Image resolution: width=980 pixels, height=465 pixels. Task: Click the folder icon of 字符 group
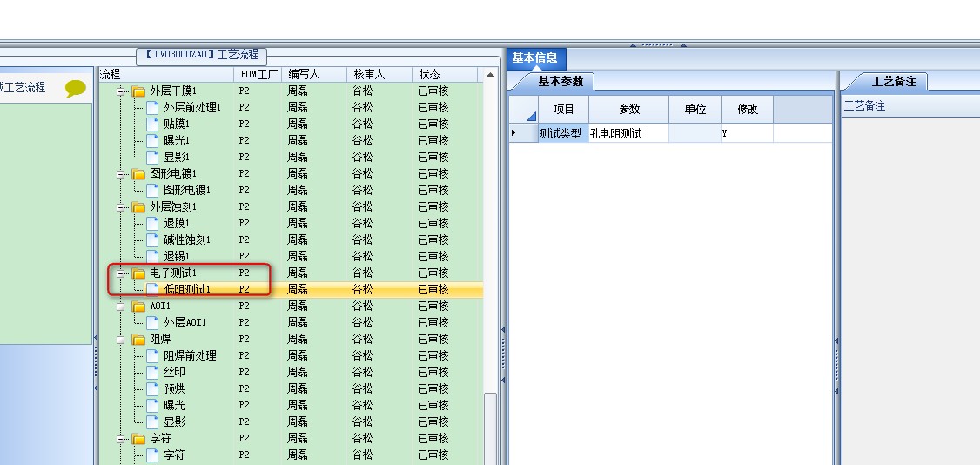[x=138, y=439]
